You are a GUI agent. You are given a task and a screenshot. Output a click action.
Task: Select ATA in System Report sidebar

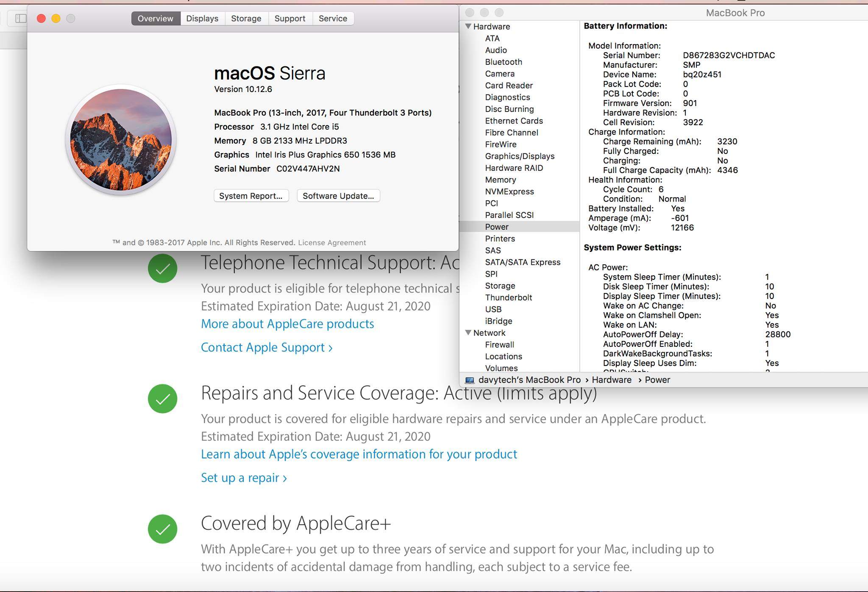[492, 38]
